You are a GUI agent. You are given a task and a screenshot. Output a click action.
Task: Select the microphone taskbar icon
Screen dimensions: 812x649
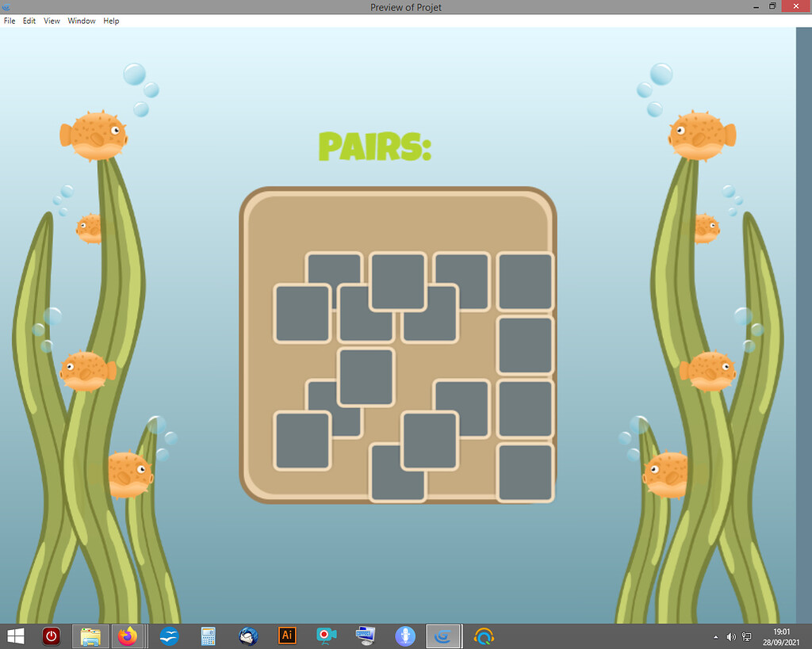pyautogui.click(x=405, y=636)
